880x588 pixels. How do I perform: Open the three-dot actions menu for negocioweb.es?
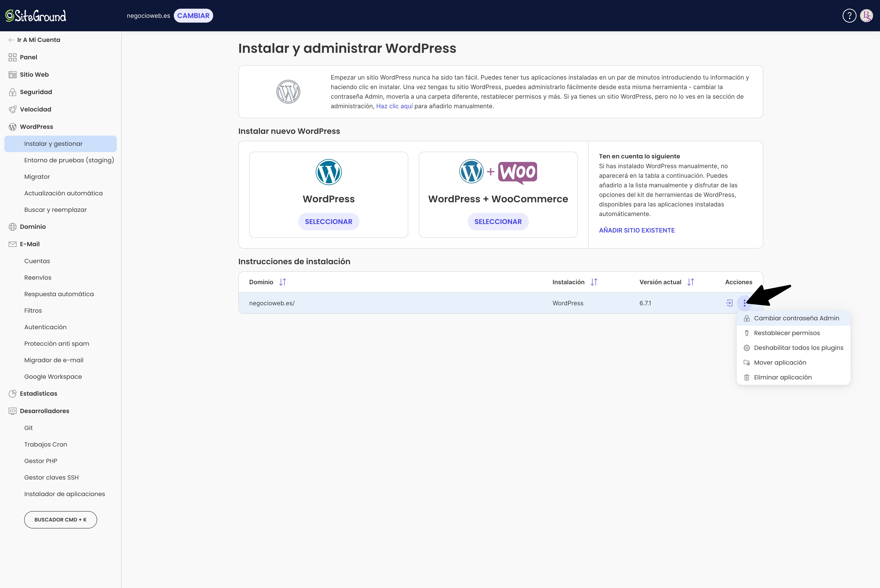click(x=745, y=303)
